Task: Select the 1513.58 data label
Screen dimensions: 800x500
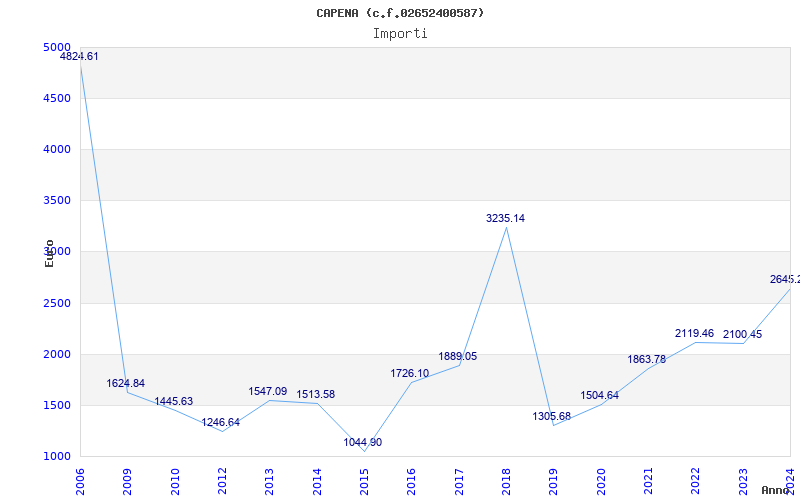Action: pyautogui.click(x=316, y=394)
